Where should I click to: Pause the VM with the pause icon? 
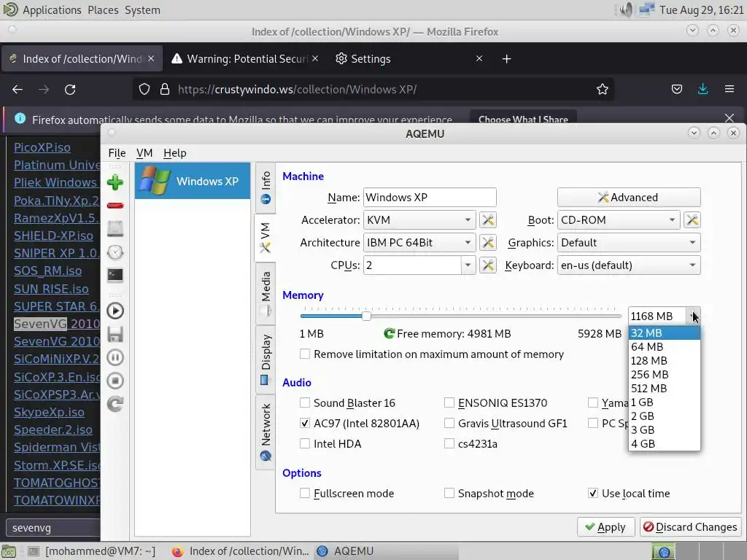(x=115, y=357)
